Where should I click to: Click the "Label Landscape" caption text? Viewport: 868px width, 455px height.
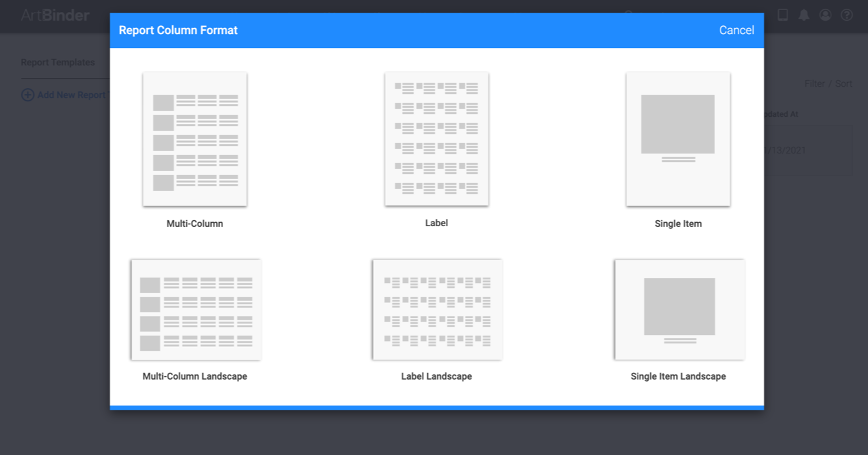(x=437, y=376)
